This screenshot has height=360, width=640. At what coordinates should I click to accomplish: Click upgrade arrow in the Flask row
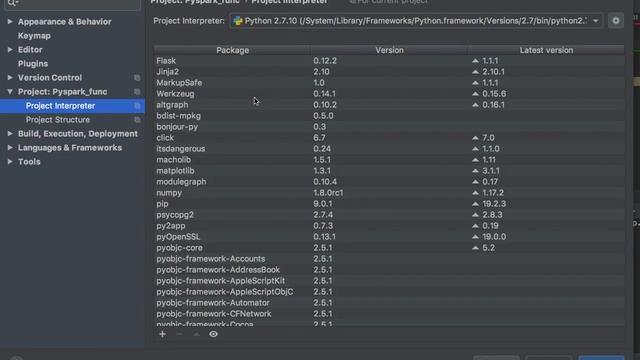click(x=475, y=61)
